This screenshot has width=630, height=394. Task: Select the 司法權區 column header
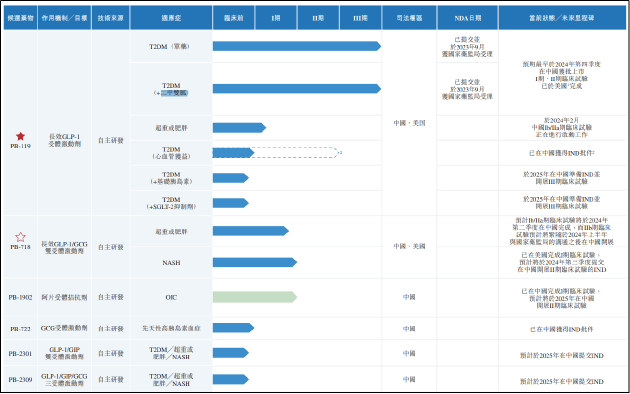tap(409, 18)
